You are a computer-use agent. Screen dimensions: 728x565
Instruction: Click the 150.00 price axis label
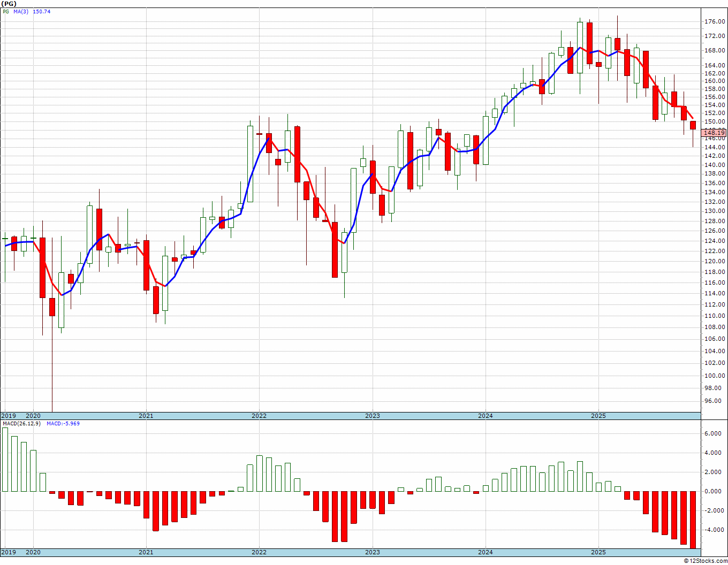(715, 122)
